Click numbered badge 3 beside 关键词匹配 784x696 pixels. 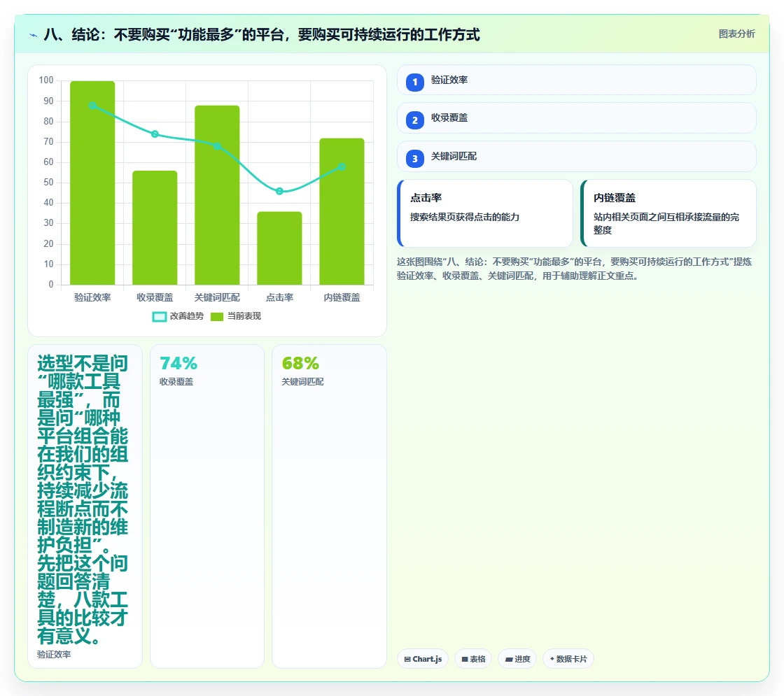[414, 158]
